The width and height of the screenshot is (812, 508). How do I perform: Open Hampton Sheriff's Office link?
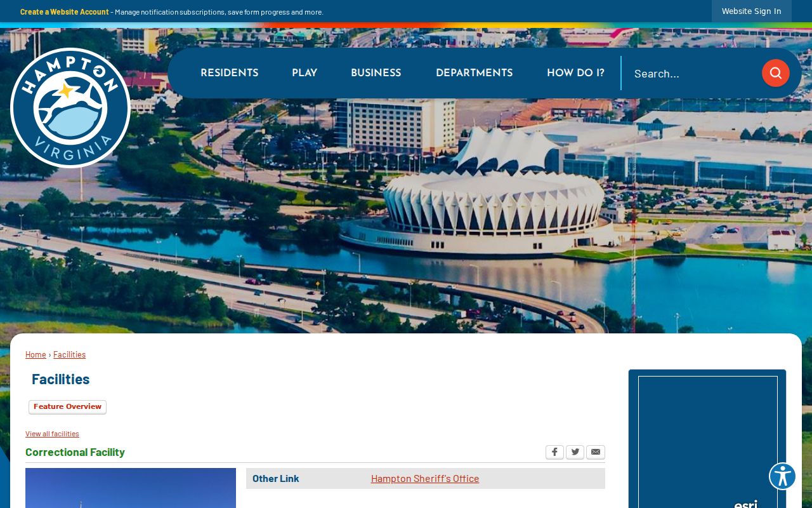click(x=425, y=478)
